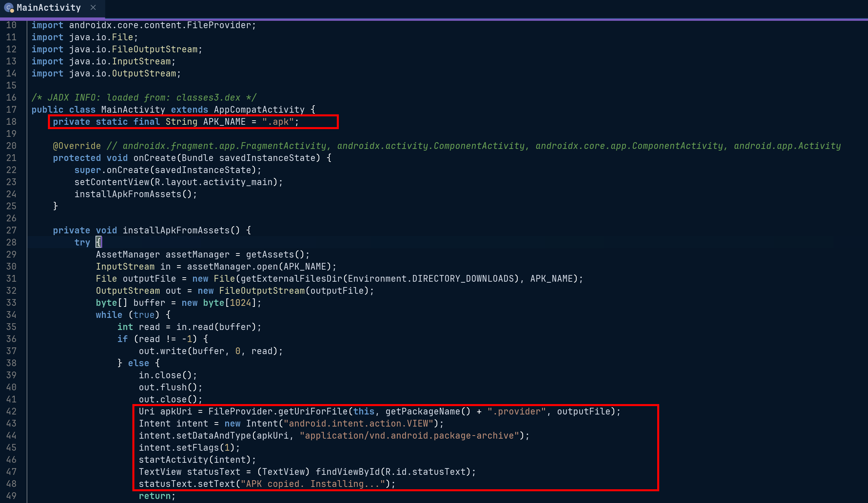The width and height of the screenshot is (868, 503).
Task: Click "APK copied. Installing..." string
Action: [x=313, y=484]
